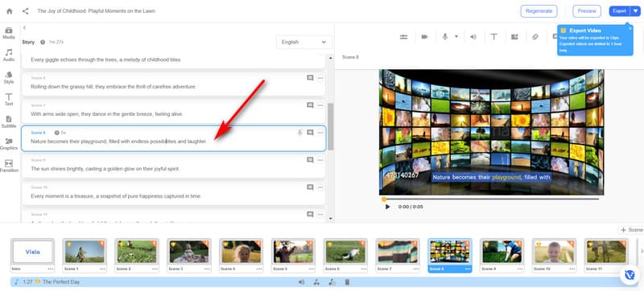Select the 'The sun shines brightly' scene text
This screenshot has width=644, height=291.
pos(105,169)
